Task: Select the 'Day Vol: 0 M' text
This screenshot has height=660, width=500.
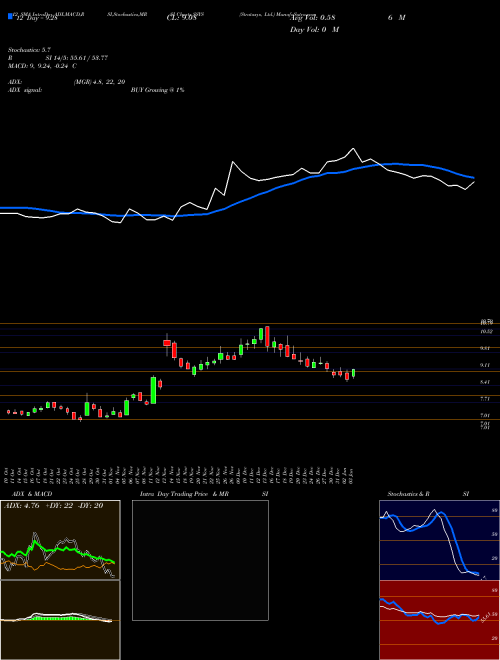Action: click(x=314, y=29)
